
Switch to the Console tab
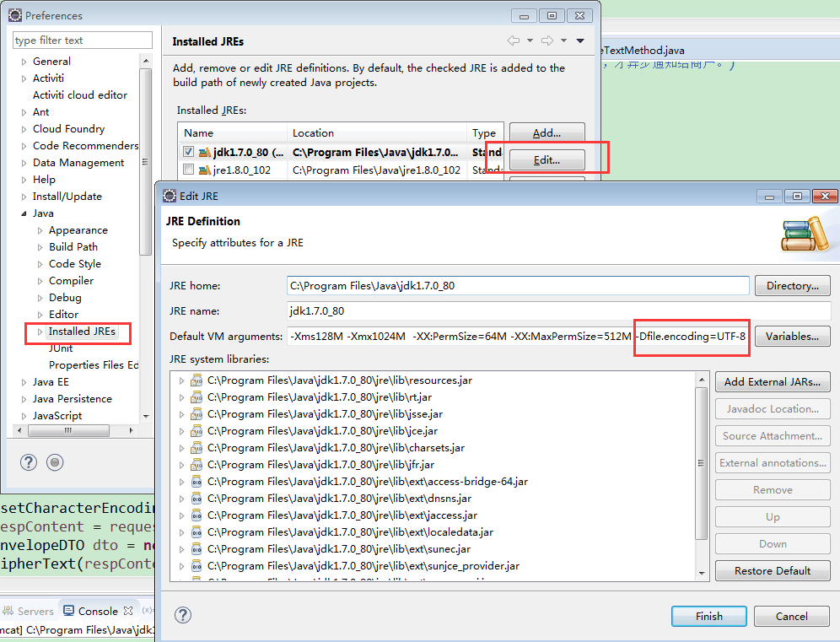click(98, 611)
